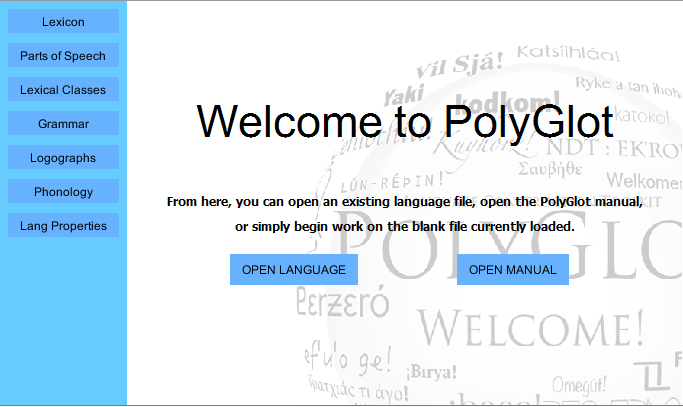Viewport: 683px width, 407px height.
Task: Click the OPEN MANUAL button
Action: 513,269
